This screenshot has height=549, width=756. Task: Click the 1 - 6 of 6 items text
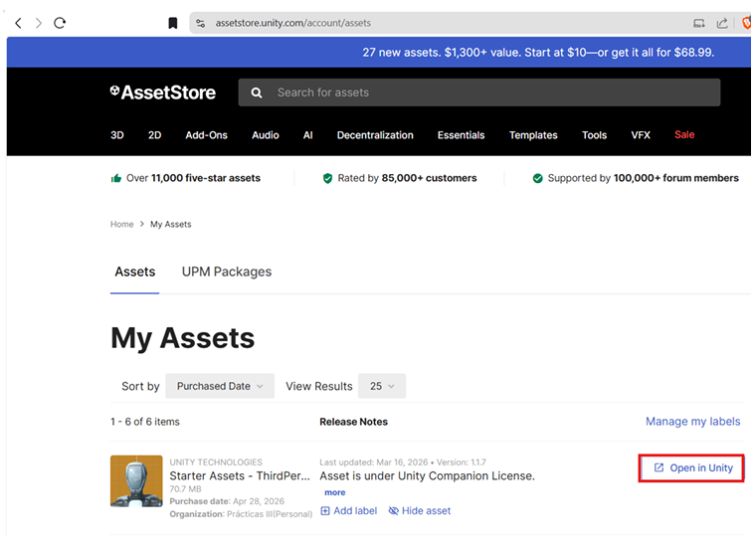point(145,422)
